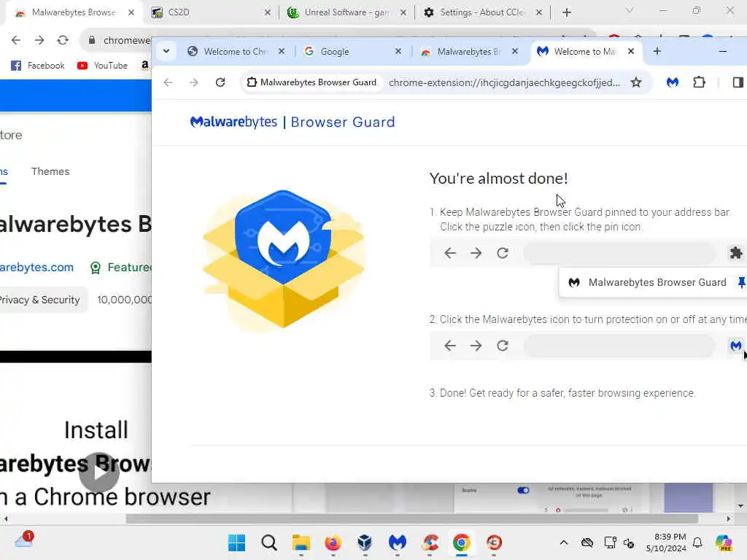
Task: Open CCleaner from the taskbar
Action: click(430, 542)
